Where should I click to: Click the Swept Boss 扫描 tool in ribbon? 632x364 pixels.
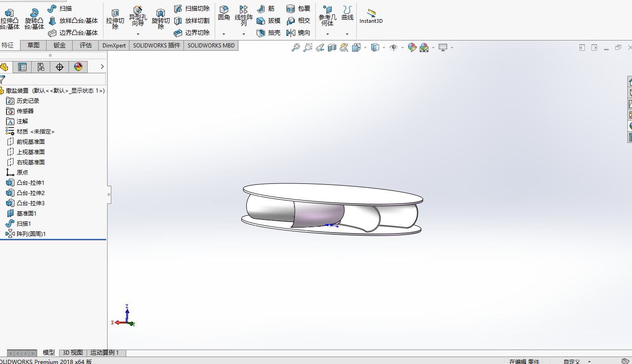pos(60,8)
